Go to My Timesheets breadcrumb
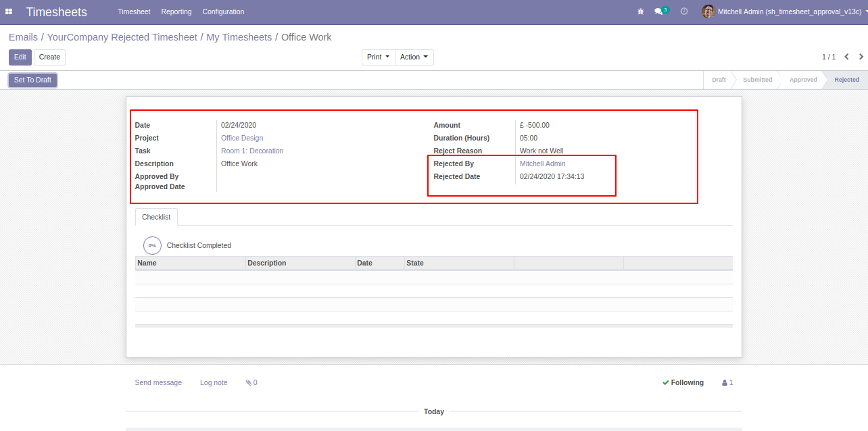Image resolution: width=868 pixels, height=431 pixels. point(239,37)
